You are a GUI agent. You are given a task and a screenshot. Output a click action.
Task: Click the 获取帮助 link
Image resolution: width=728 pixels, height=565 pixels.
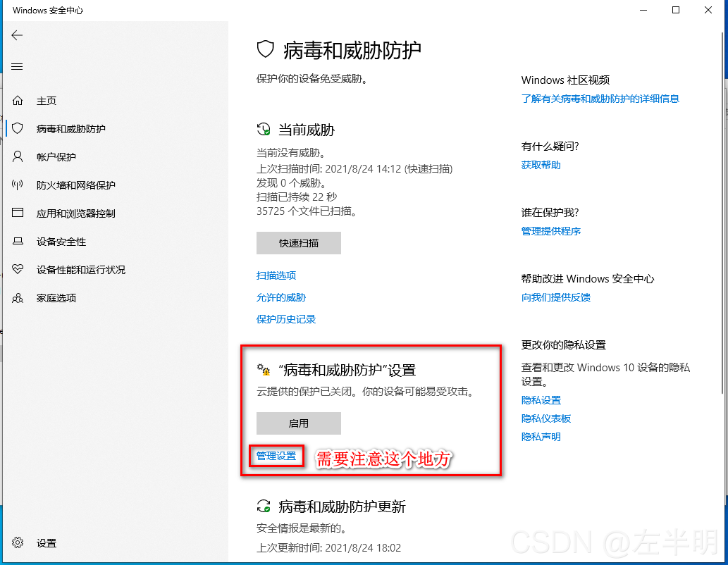coord(541,165)
